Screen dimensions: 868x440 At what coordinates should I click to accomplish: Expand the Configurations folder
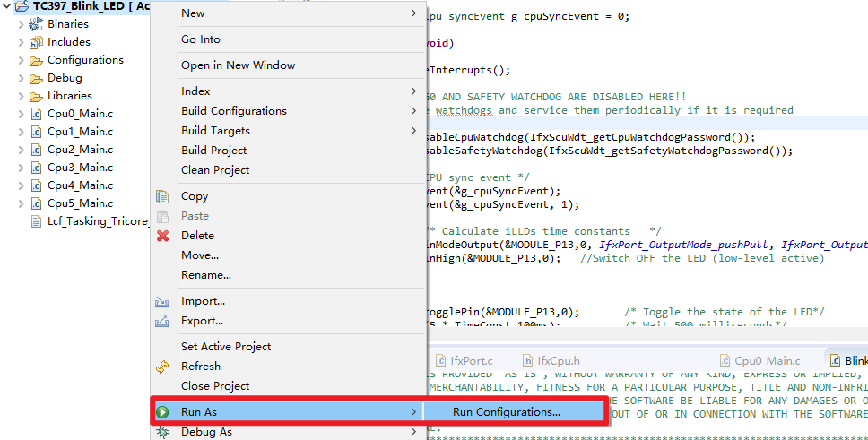click(21, 60)
